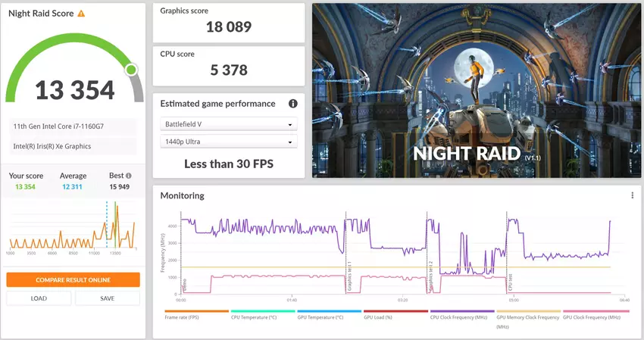This screenshot has width=644, height=340.
Task: Click the Intel Iris Xe Graphics field
Action: [x=73, y=146]
